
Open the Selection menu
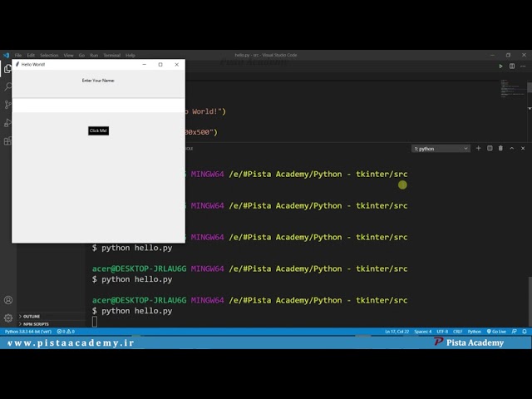[49, 55]
